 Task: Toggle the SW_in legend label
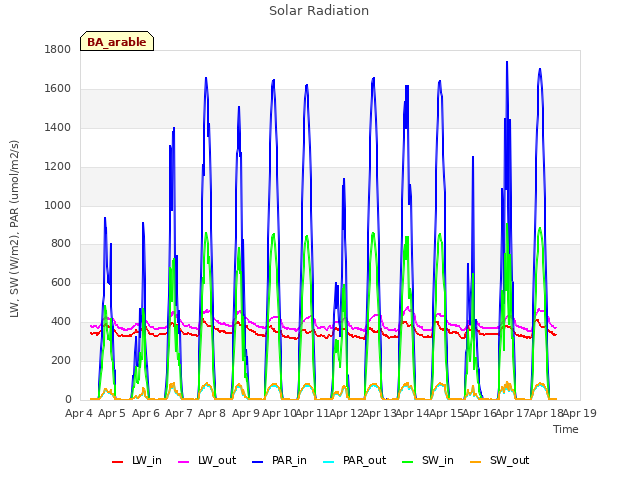tap(438, 460)
